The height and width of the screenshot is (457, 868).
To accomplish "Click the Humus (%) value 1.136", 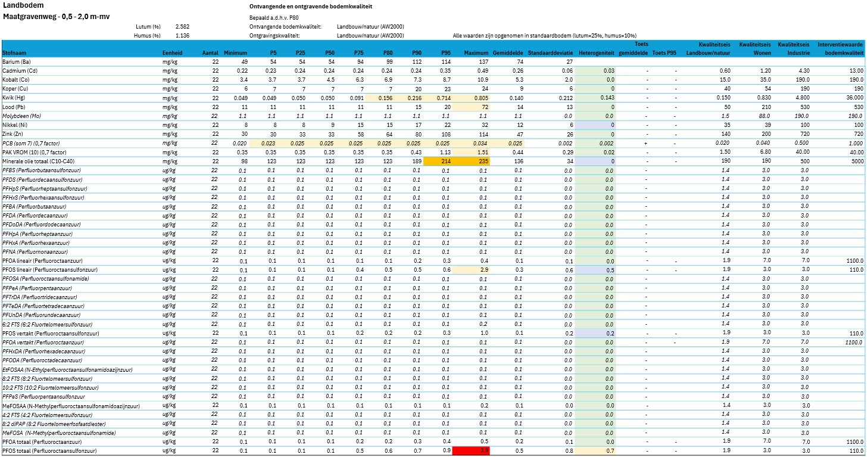I will click(183, 36).
